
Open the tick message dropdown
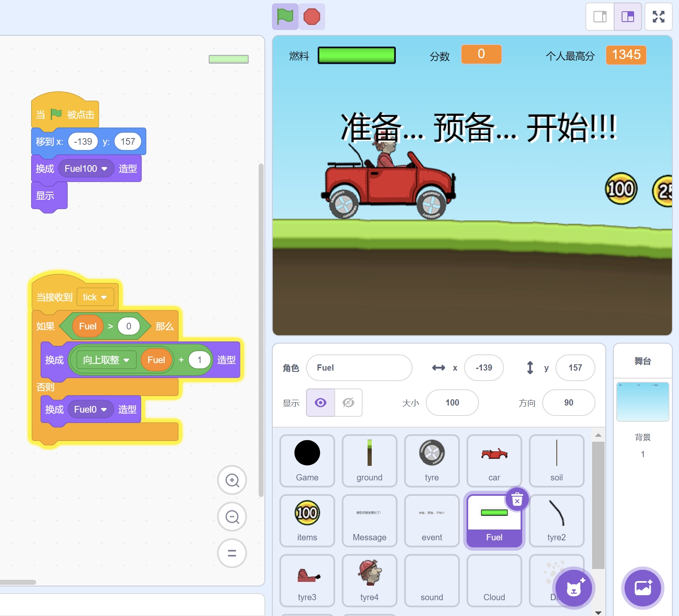[x=104, y=297]
